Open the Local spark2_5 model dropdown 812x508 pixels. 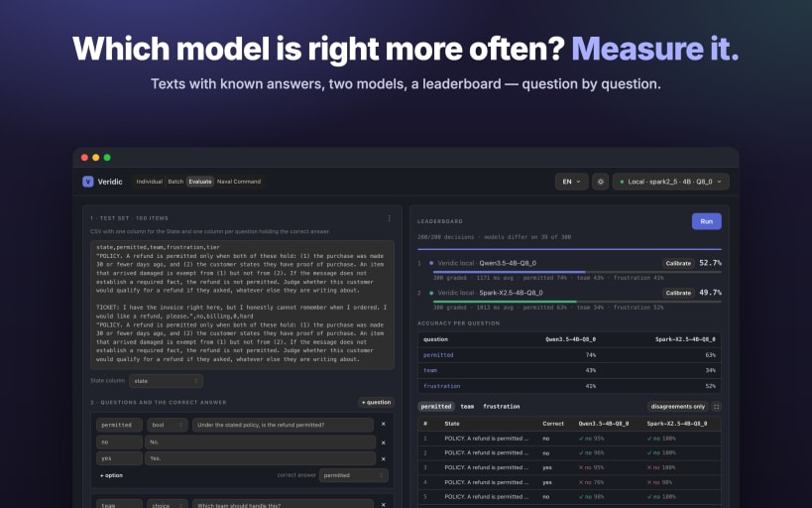tap(670, 182)
